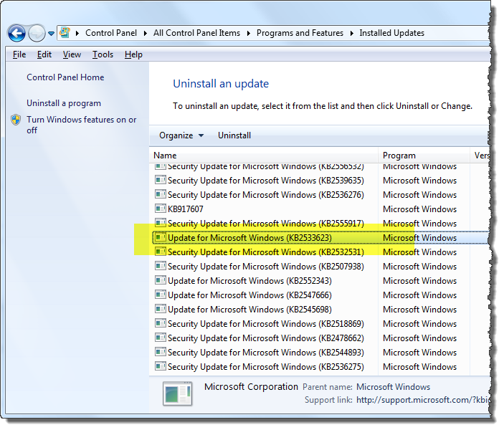Image resolution: width=504 pixels, height=430 pixels.
Task: Select Update for Microsoft Windows (KB2547666)
Action: tap(249, 295)
